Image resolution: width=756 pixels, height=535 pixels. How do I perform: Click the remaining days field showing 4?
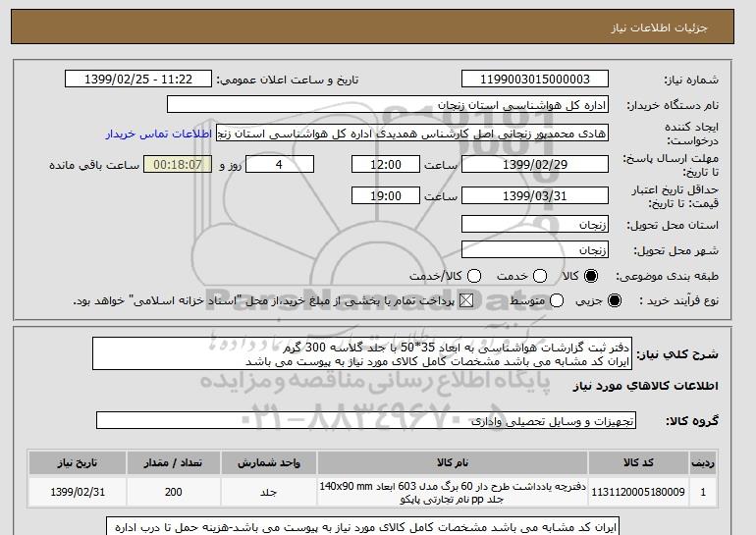pos(280,164)
